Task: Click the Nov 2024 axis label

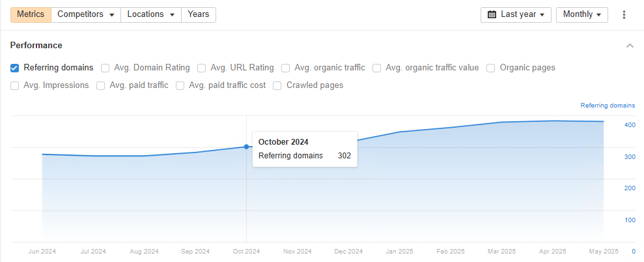Action: (x=298, y=252)
